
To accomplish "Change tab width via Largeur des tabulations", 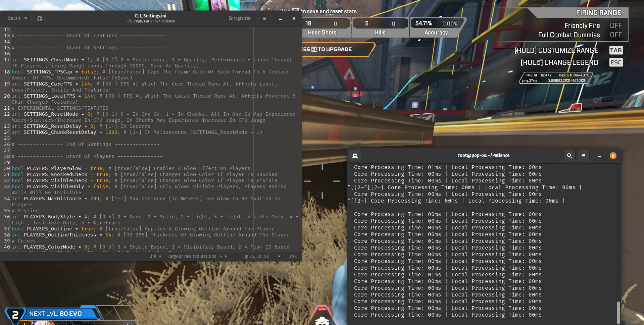I will 197,256.
